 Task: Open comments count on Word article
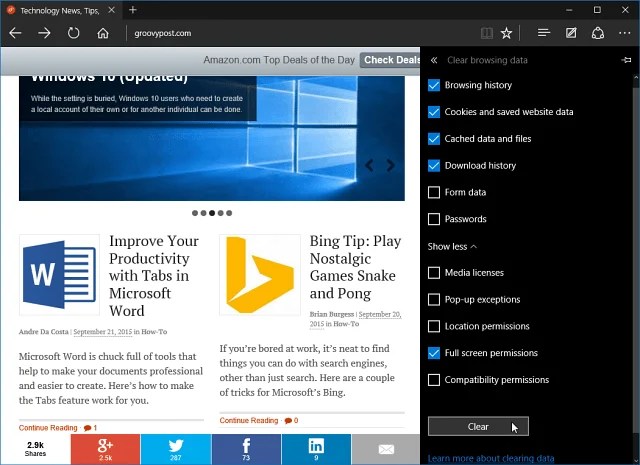pos(90,428)
